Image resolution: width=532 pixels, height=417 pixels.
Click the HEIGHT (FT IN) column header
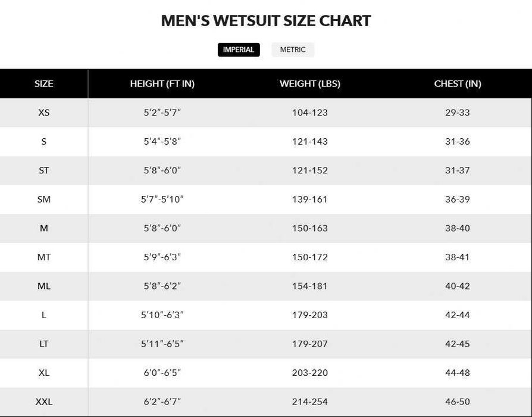click(162, 84)
